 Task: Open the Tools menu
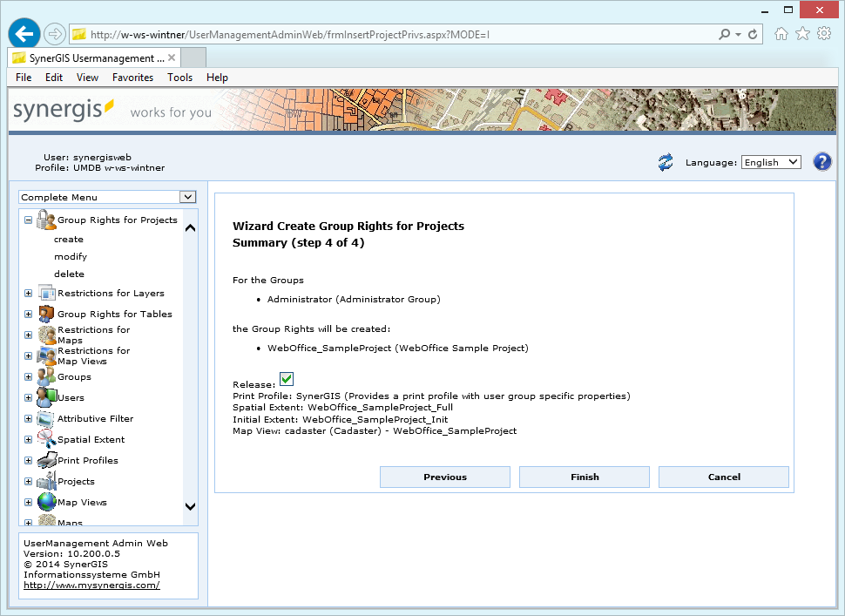tap(179, 77)
